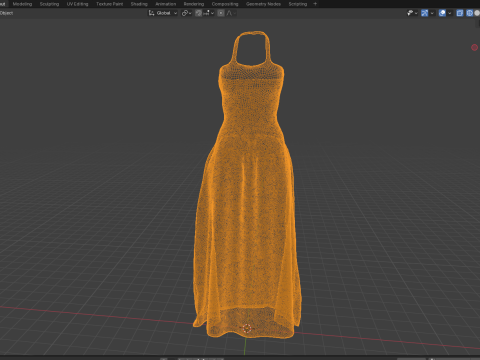Image resolution: width=480 pixels, height=360 pixels.
Task: Toggle X-ray mode
Action: [460, 13]
